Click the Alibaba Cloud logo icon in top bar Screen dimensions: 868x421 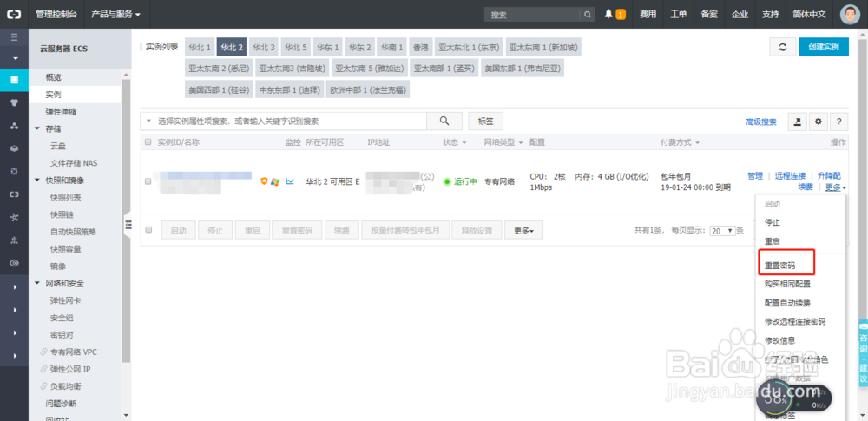pos(15,15)
